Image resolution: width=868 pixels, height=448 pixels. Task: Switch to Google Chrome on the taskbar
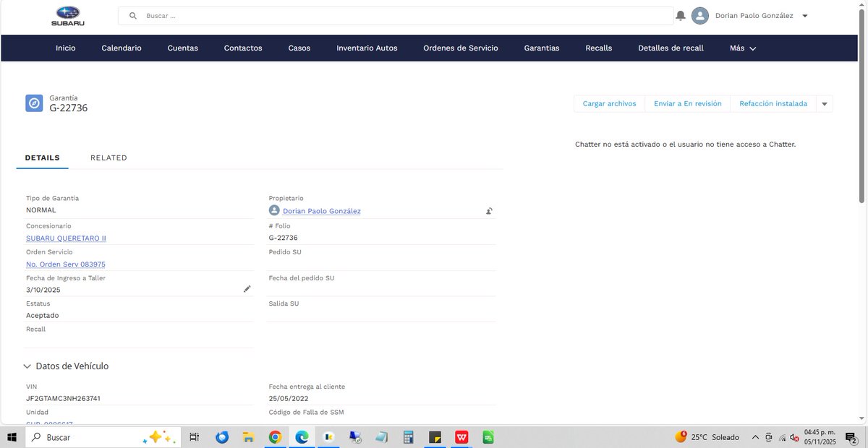275,437
